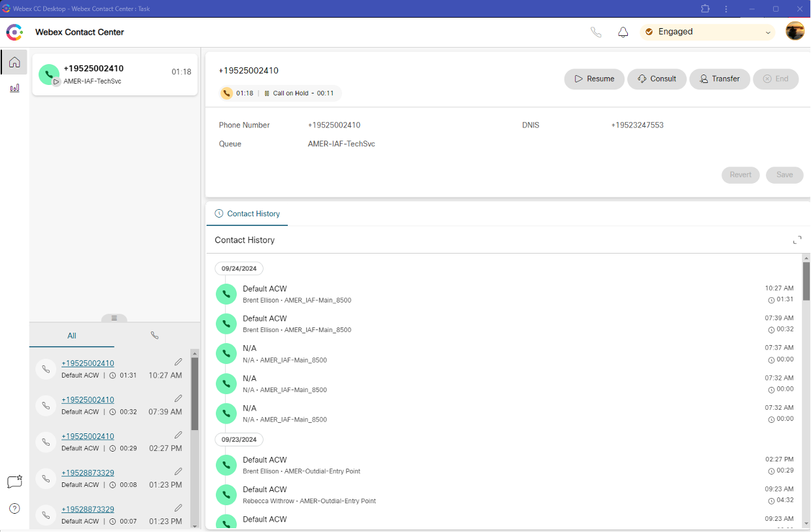
Task: Open the outdial call phone icon in header
Action: [596, 32]
